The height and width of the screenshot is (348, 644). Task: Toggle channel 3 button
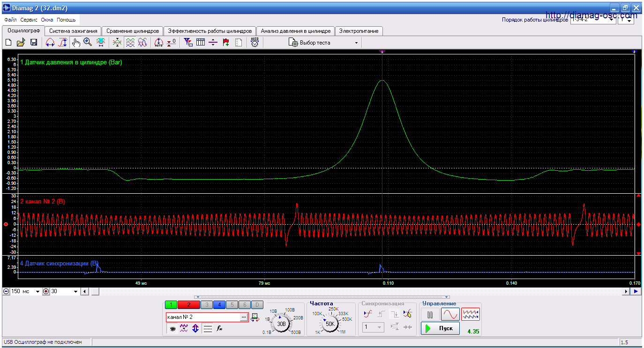(x=206, y=305)
